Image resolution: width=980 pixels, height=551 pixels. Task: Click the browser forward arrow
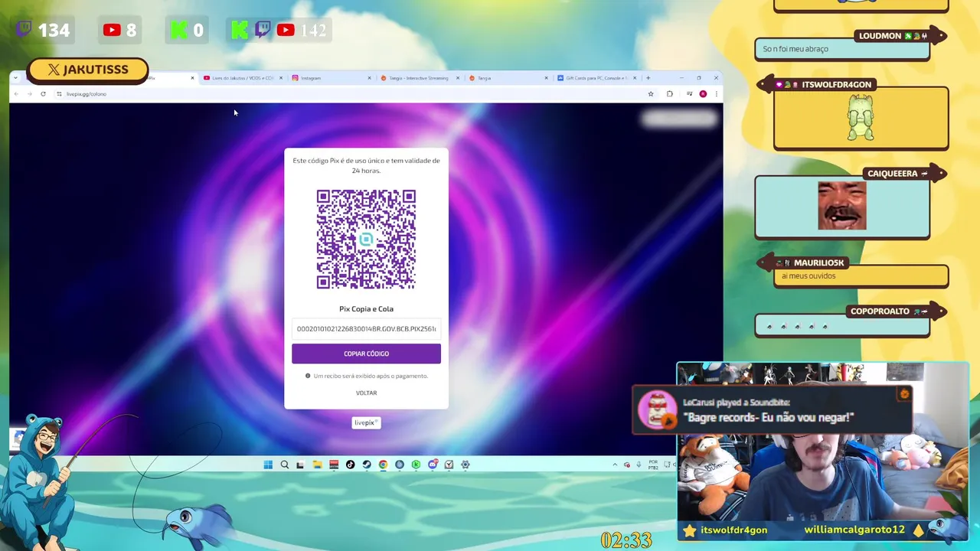[x=29, y=94]
